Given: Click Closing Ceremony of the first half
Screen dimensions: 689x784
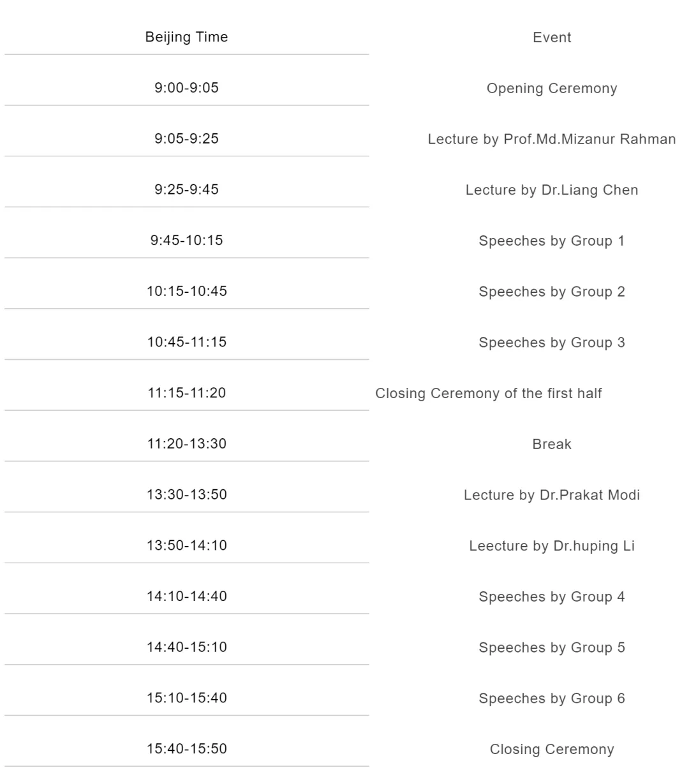Looking at the screenshot, I should coord(489,394).
